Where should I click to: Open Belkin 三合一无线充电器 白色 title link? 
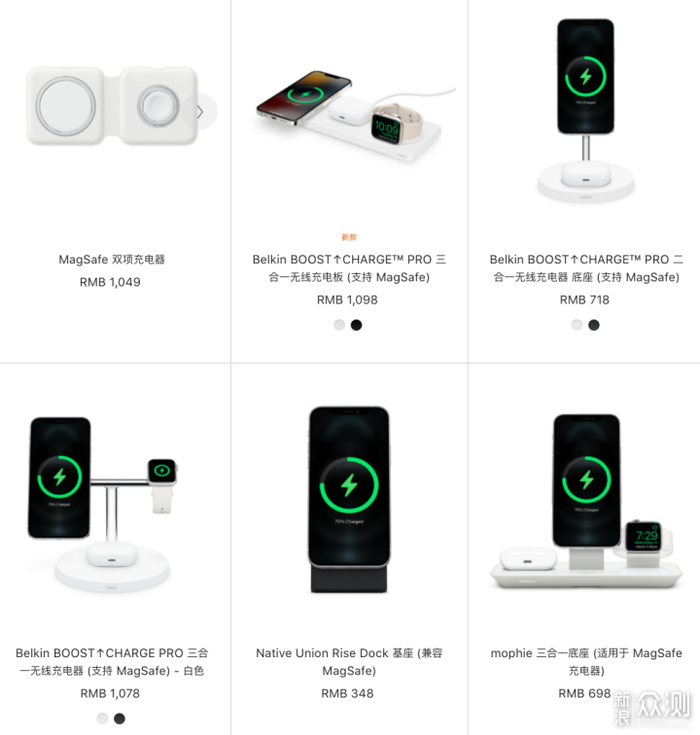coord(112,662)
